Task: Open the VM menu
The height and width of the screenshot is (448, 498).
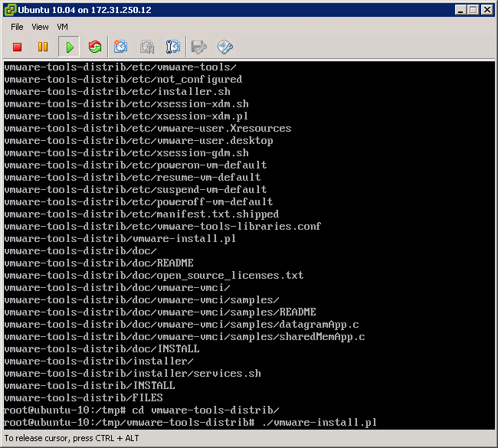Action: (x=62, y=27)
